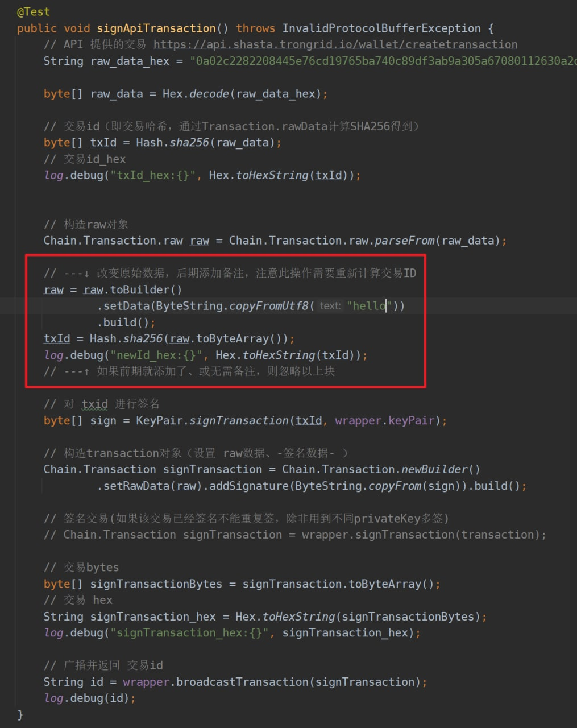Place the cursor in the "hello" string
This screenshot has width=577, height=728.
(x=370, y=306)
